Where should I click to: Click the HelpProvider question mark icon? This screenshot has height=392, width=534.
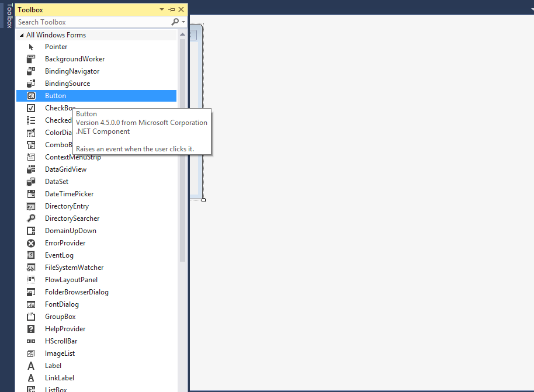pyautogui.click(x=31, y=329)
